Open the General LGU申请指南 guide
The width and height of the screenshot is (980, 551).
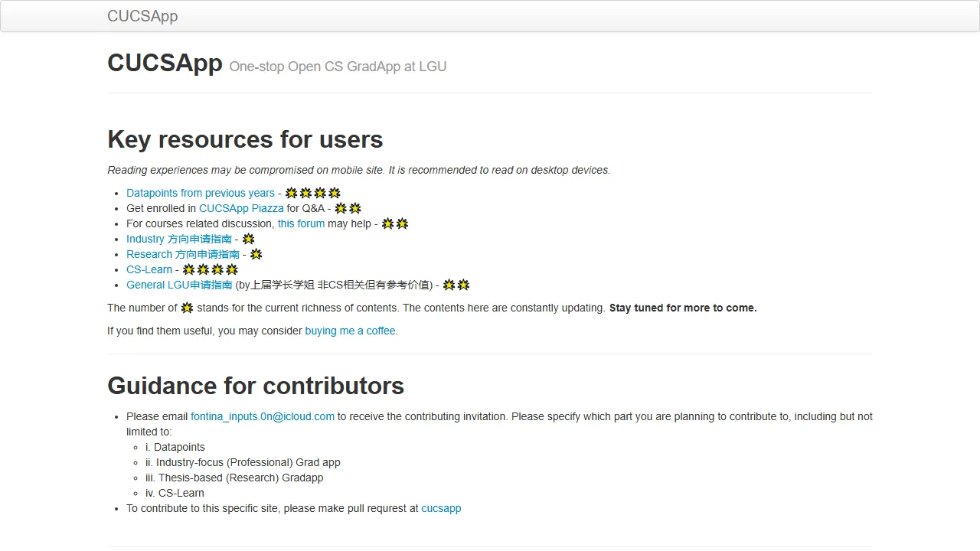pyautogui.click(x=178, y=285)
